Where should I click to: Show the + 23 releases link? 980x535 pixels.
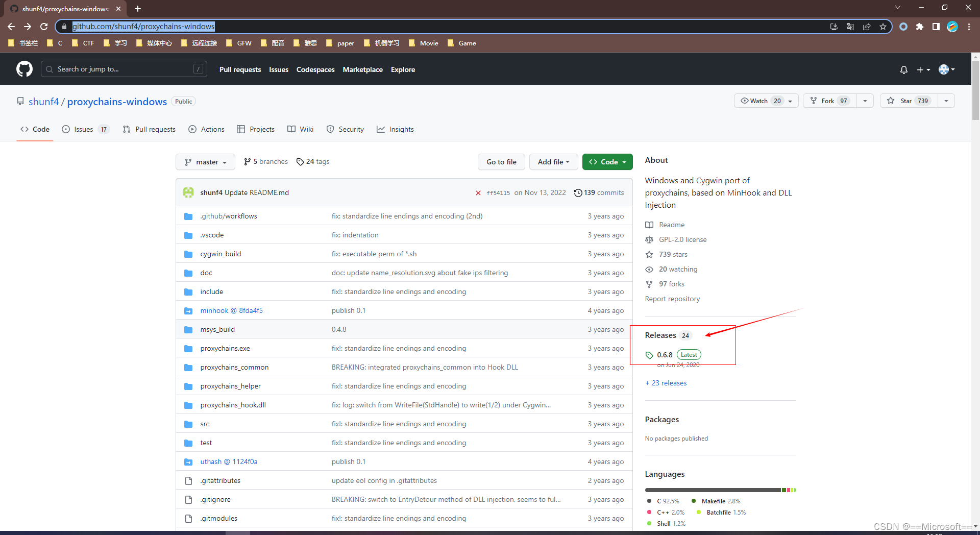(x=666, y=383)
